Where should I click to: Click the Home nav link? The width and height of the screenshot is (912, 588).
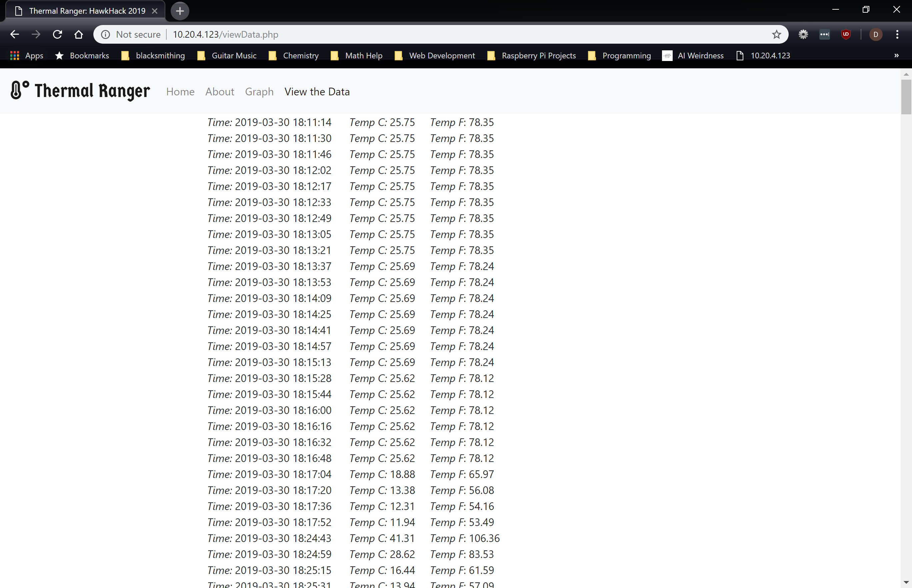(180, 92)
